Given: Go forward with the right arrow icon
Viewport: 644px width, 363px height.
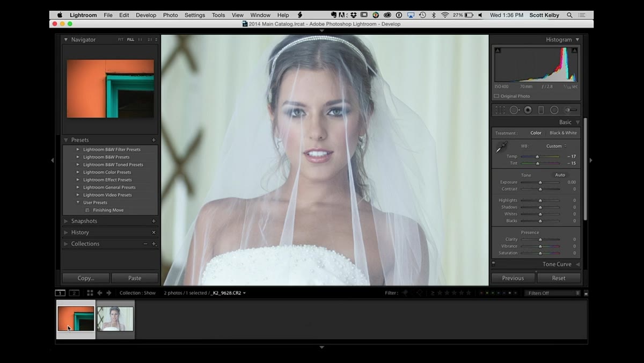Looking at the screenshot, I should 109,293.
